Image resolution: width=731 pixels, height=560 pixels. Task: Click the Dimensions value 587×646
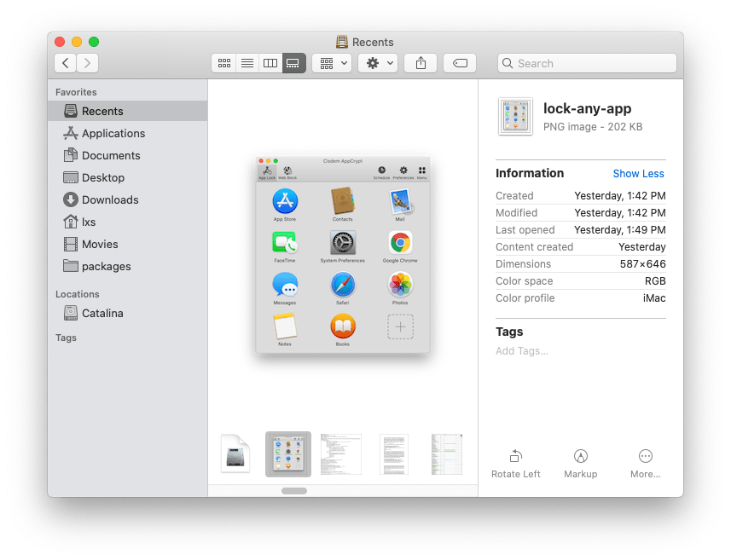642,264
